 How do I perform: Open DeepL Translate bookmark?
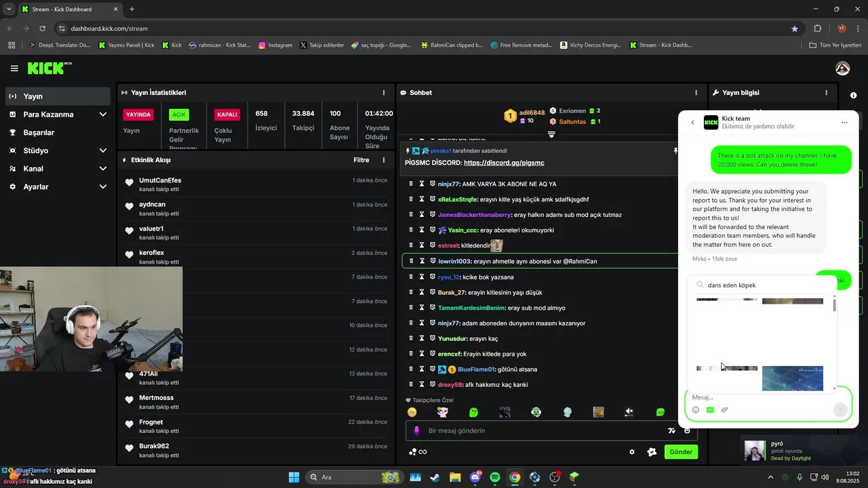[59, 45]
